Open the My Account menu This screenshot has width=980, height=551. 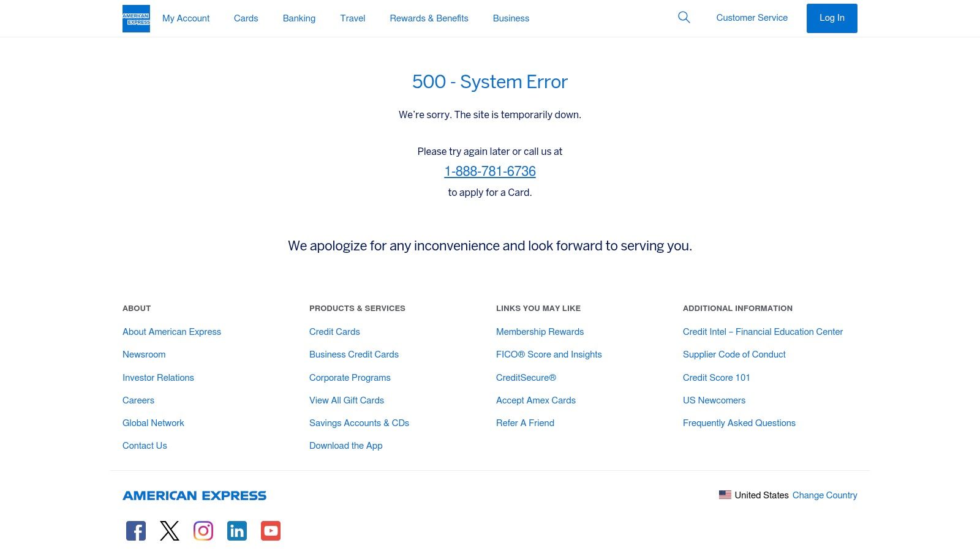tap(186, 18)
